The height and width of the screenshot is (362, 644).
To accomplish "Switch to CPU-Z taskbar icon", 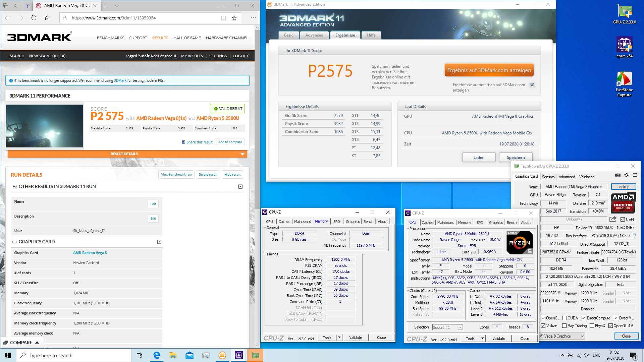I will pyautogui.click(x=239, y=355).
